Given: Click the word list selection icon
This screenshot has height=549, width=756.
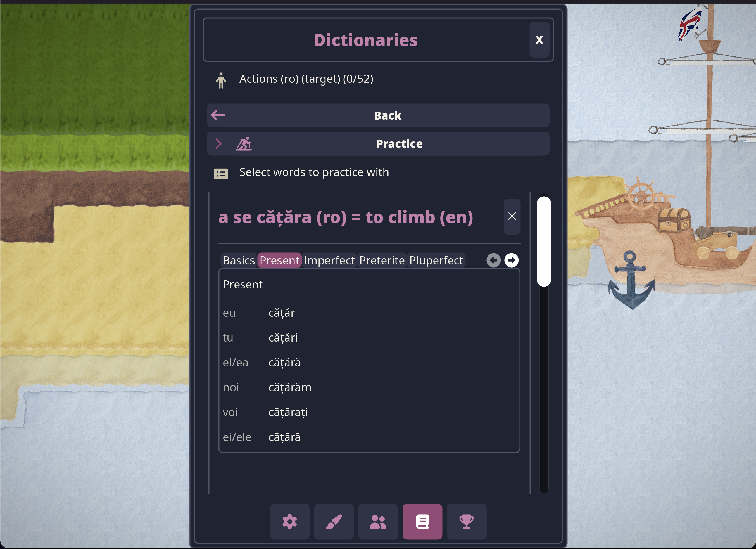Looking at the screenshot, I should (221, 173).
